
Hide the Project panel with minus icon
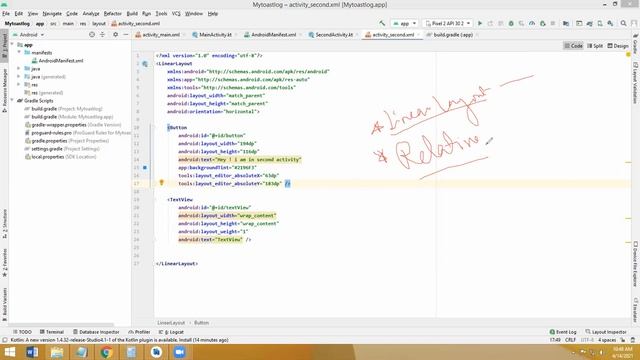(x=126, y=35)
